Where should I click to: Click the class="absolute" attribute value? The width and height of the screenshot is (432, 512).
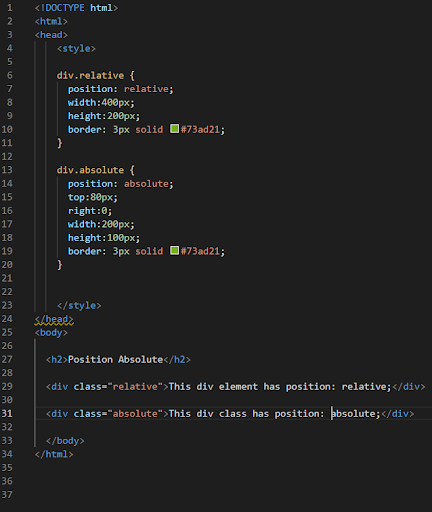tap(135, 413)
